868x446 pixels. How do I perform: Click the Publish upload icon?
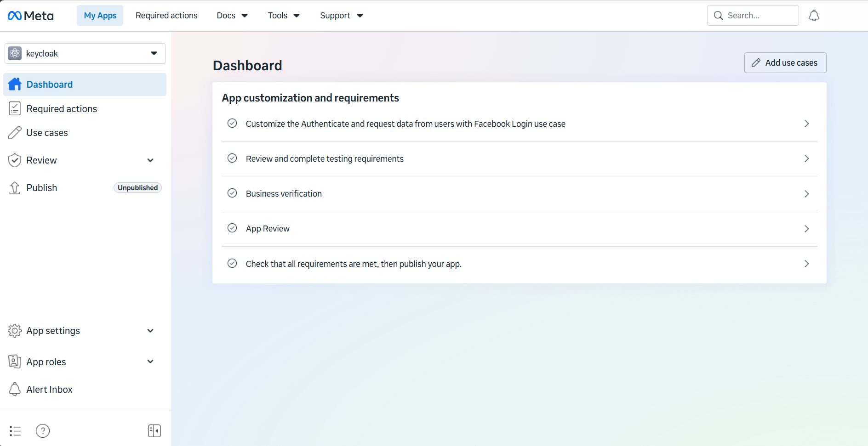click(15, 188)
